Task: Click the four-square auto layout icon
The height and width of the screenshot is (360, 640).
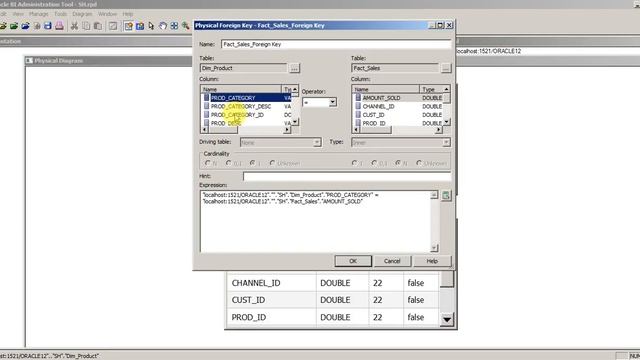Action: point(174,26)
